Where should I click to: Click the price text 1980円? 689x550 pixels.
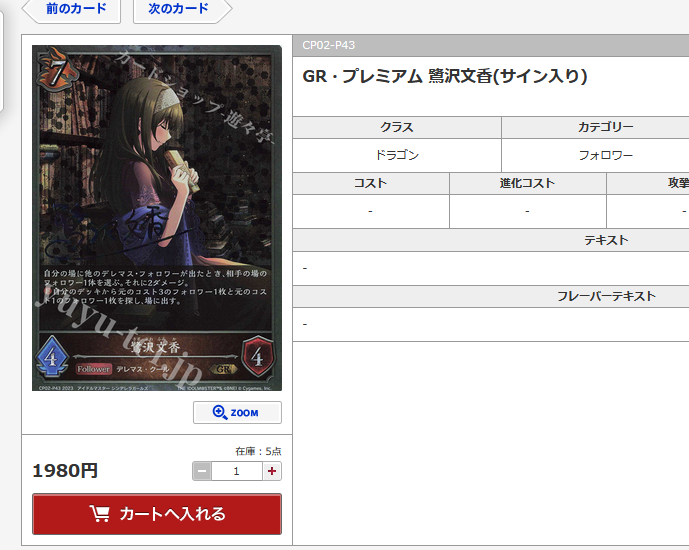tap(65, 471)
